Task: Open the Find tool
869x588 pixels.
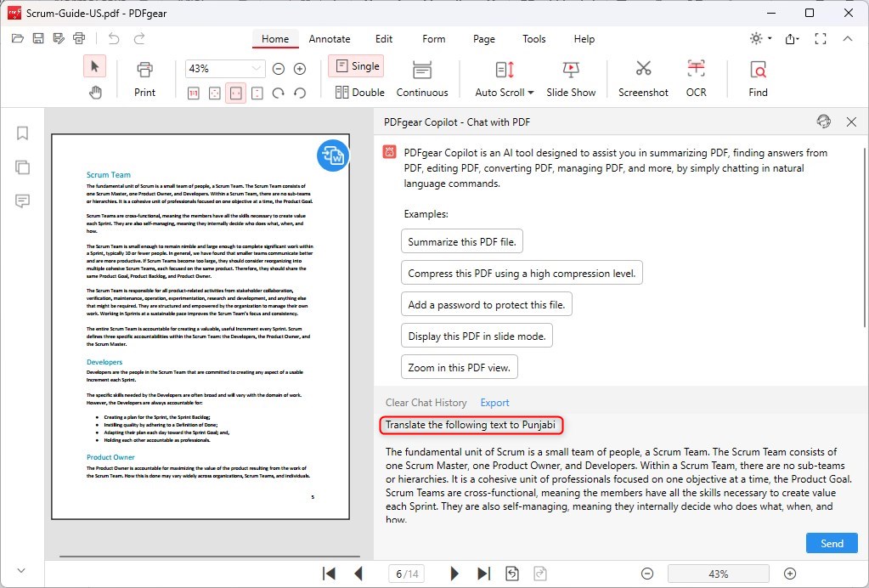Action: click(758, 79)
